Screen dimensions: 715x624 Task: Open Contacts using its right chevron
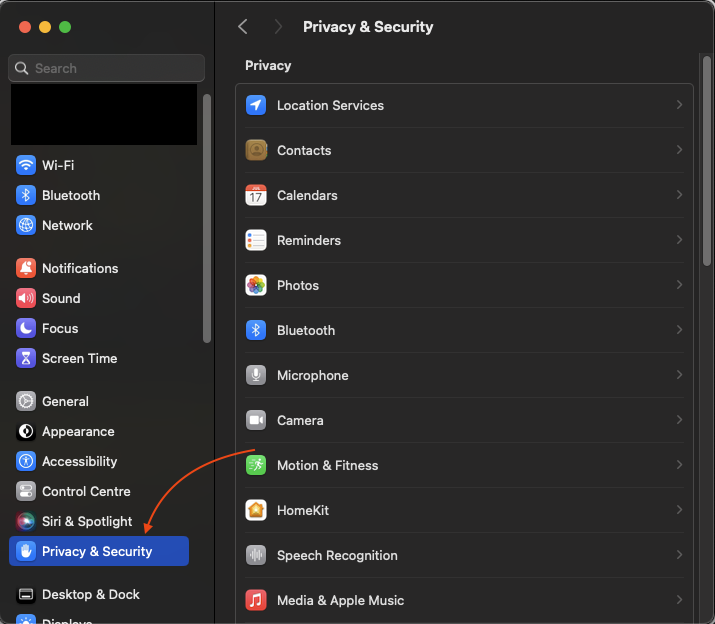point(679,150)
